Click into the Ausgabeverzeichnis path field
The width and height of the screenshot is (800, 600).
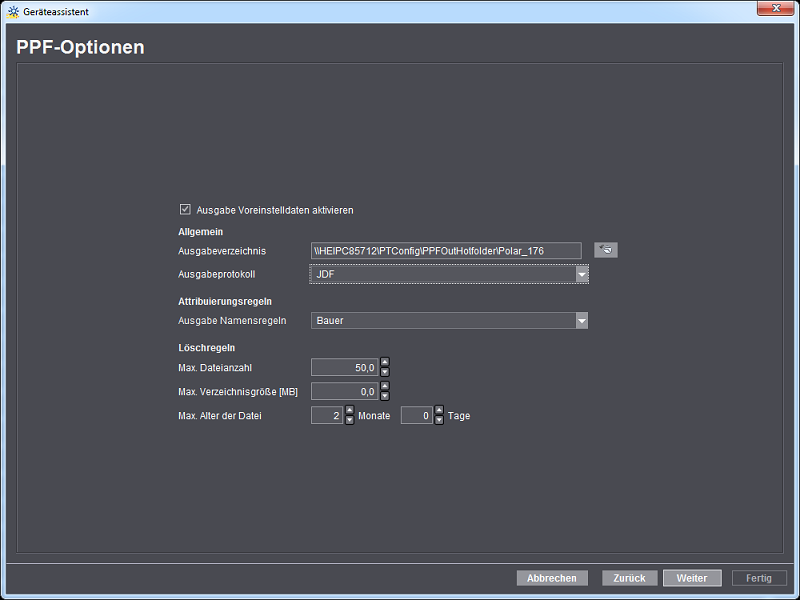[x=445, y=251]
